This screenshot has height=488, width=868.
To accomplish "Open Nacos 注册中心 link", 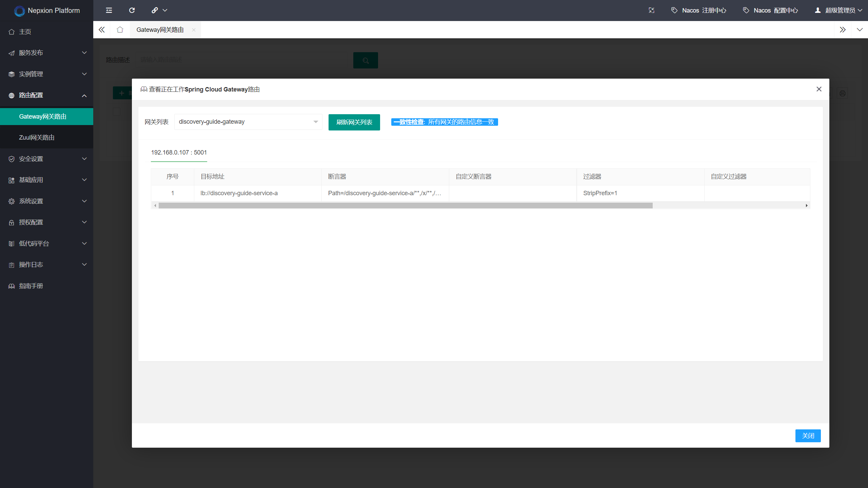I will pos(699,10).
